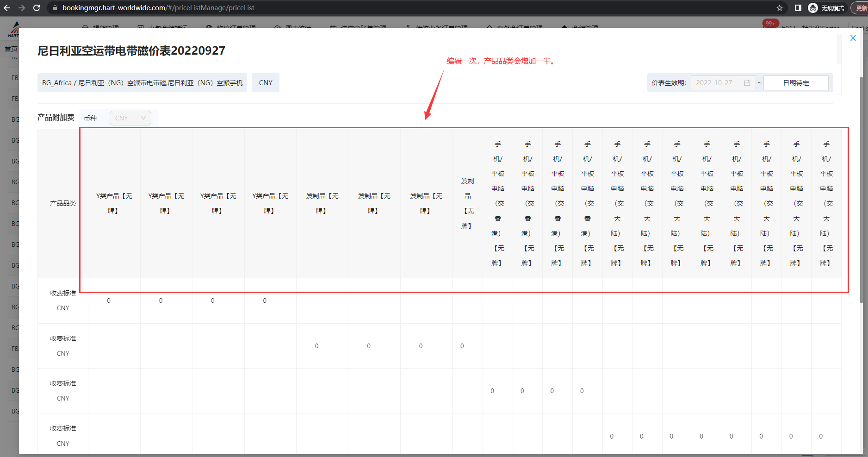868x457 pixels.
Task: Click the 99+ notification badge
Action: (770, 23)
